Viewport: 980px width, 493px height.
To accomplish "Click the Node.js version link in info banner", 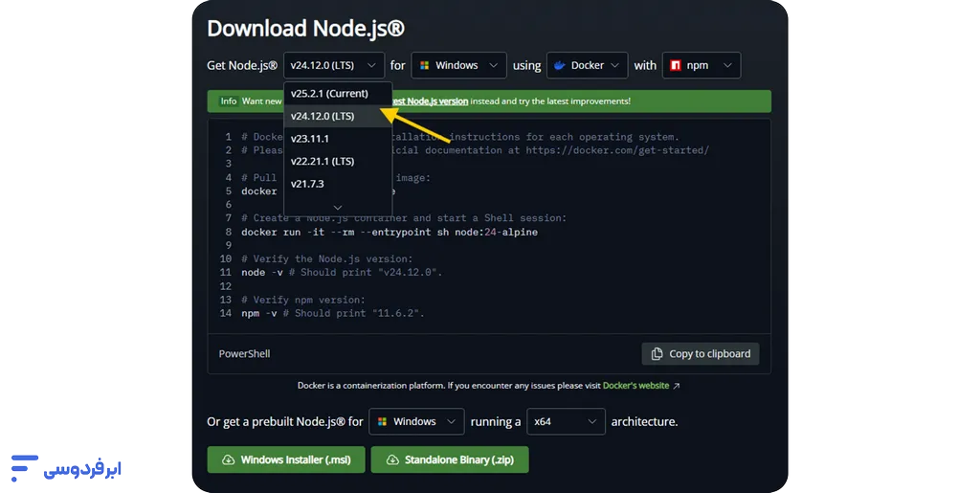I will tap(429, 101).
